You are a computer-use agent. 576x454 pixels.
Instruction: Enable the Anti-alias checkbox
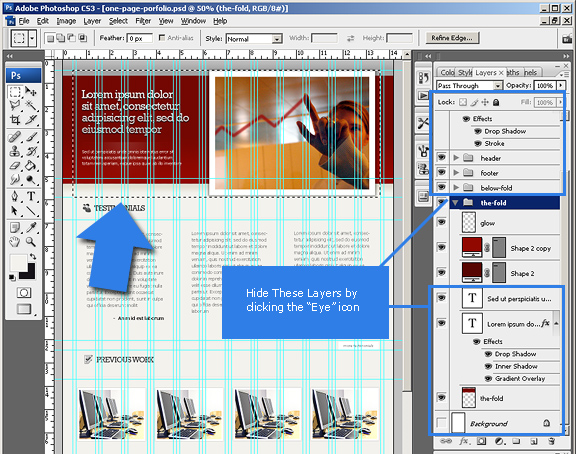click(162, 37)
